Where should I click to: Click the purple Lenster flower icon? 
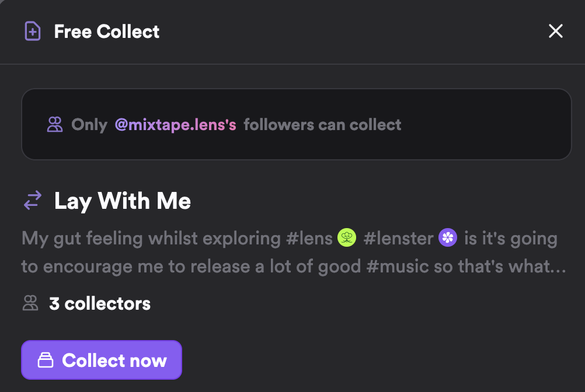click(448, 237)
